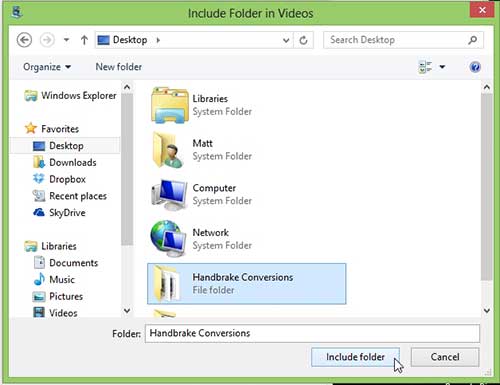Click the file list scrollbar thumb
Image resolution: width=500 pixels, height=385 pixels.
487,187
